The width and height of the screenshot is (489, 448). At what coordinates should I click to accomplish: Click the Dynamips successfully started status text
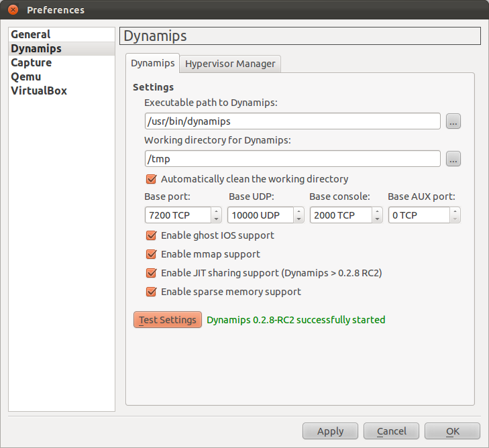pyautogui.click(x=296, y=320)
